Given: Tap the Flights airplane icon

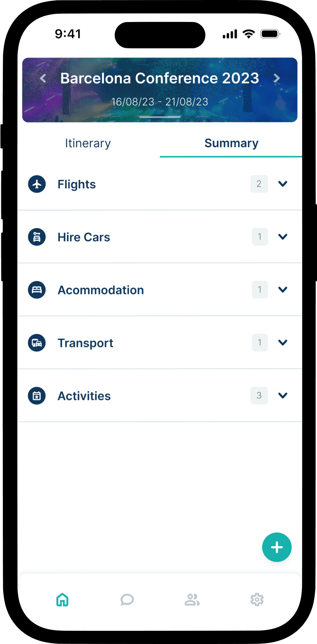Looking at the screenshot, I should tap(37, 184).
